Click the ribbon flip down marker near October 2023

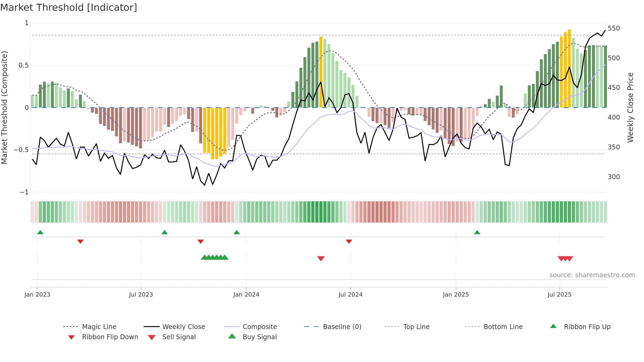point(200,242)
